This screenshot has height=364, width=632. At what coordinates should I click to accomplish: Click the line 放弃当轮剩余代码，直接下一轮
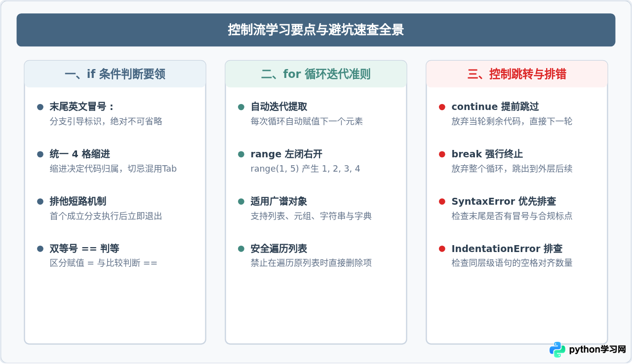pyautogui.click(x=512, y=121)
